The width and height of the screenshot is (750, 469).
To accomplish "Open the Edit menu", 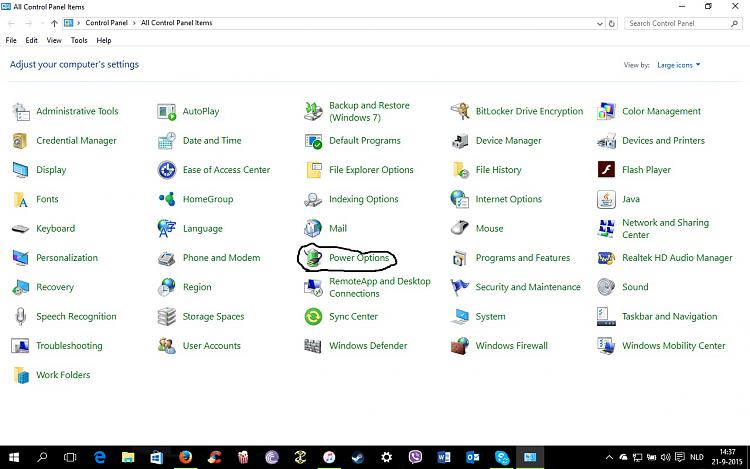I will [x=32, y=41].
